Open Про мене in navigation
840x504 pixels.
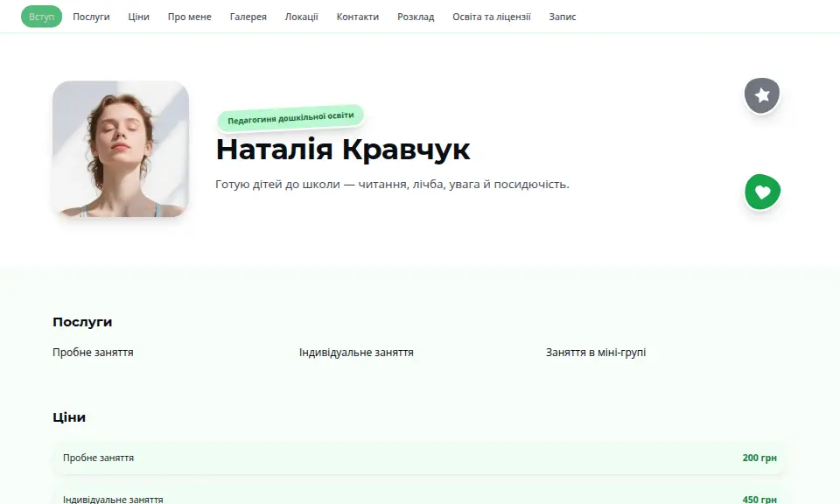coord(189,17)
